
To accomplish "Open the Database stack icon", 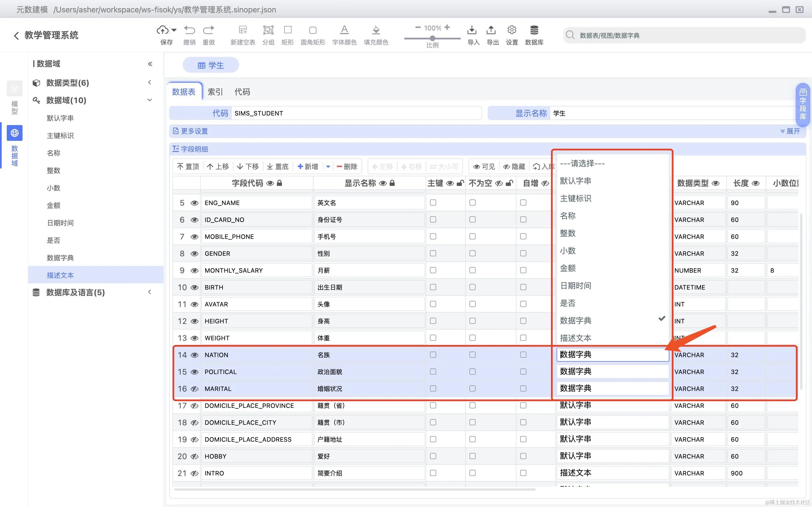I will click(x=534, y=30).
